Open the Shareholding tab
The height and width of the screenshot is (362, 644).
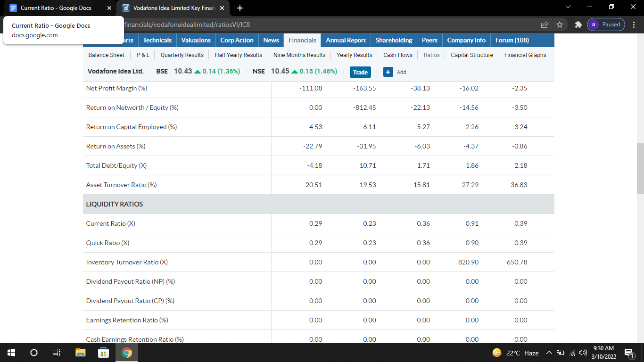pyautogui.click(x=394, y=40)
